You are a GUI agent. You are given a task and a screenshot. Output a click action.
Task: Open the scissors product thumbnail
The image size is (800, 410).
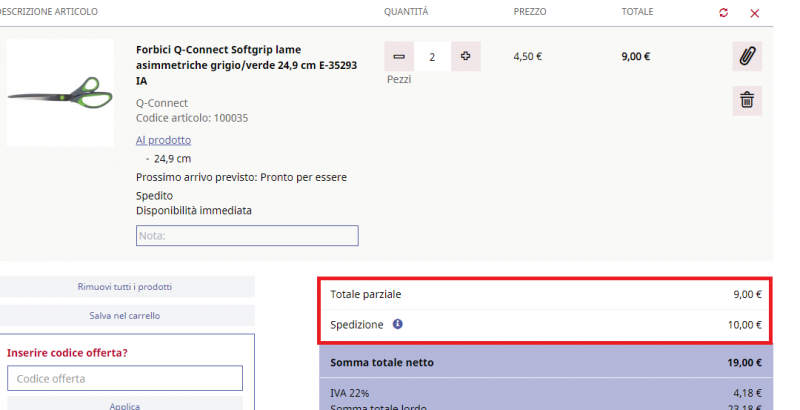coord(60,93)
